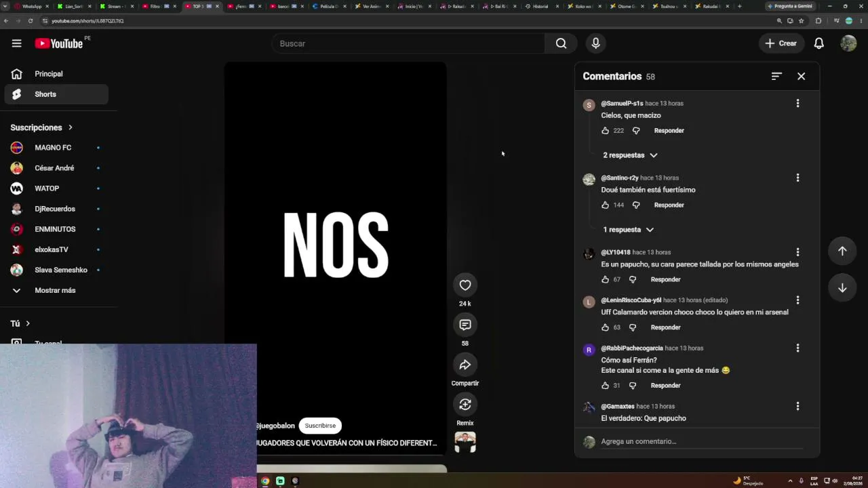
Task: Open Chrome from the Windows taskbar
Action: click(x=265, y=481)
